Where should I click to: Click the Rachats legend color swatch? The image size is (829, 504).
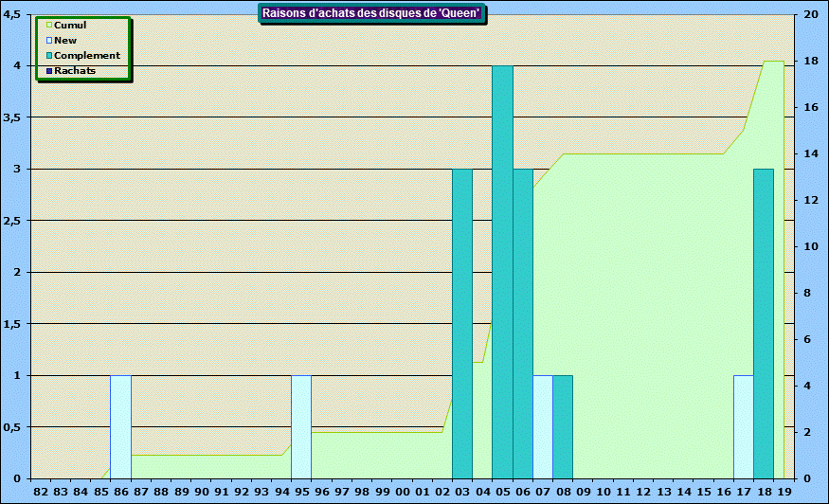[x=49, y=71]
